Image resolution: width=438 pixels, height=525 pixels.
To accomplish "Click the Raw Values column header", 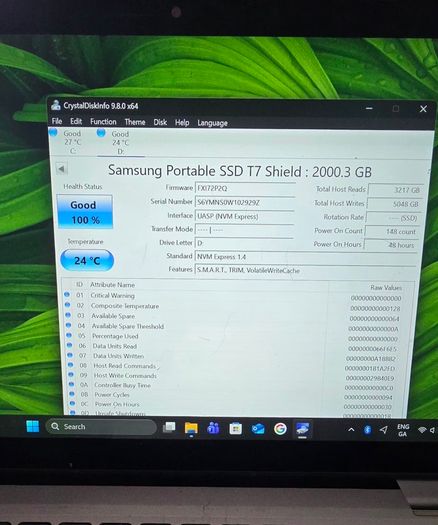I will click(x=386, y=288).
